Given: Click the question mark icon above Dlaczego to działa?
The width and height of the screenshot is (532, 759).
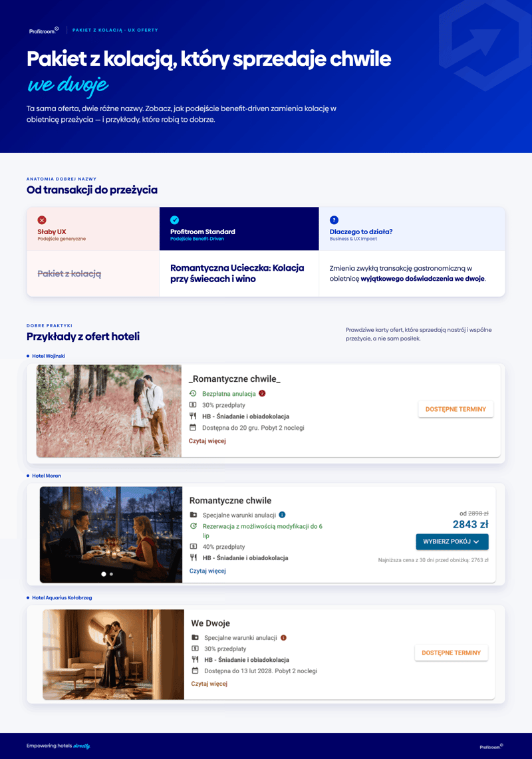Looking at the screenshot, I should (x=334, y=220).
